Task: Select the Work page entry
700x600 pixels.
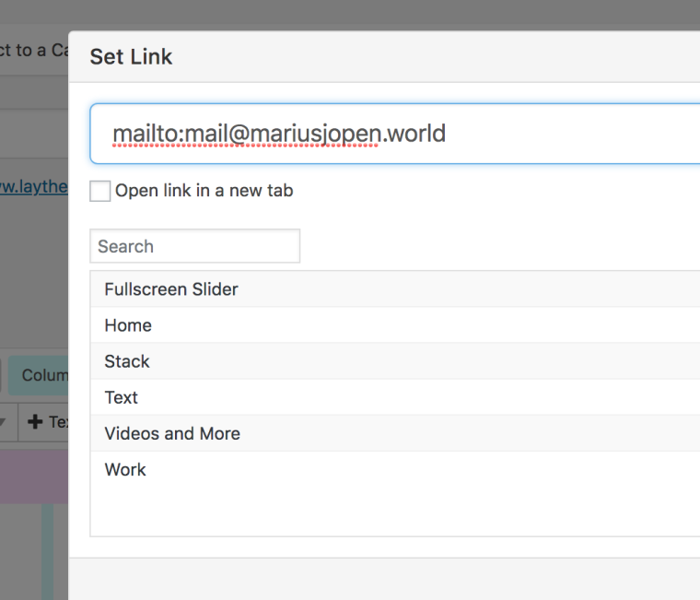Action: (x=125, y=469)
